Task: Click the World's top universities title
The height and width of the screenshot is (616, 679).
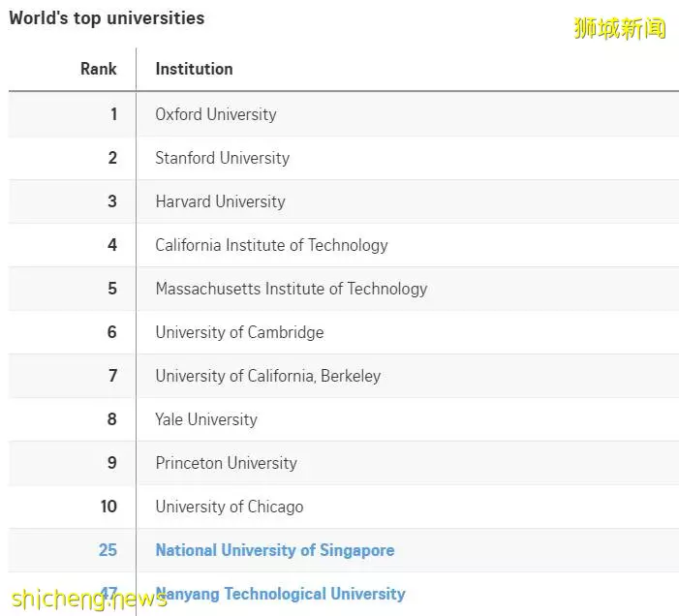Action: click(107, 18)
